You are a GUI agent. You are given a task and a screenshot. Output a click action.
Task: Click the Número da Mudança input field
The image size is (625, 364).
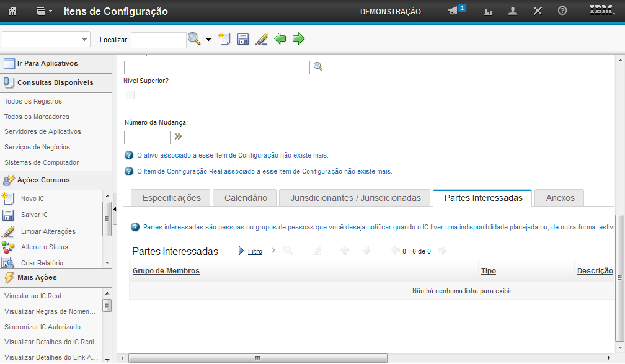147,138
